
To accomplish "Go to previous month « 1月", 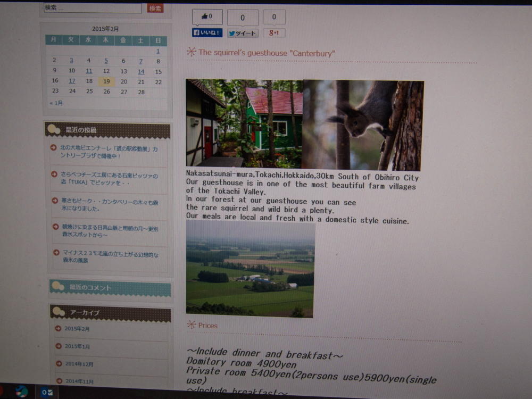I will (x=56, y=103).
